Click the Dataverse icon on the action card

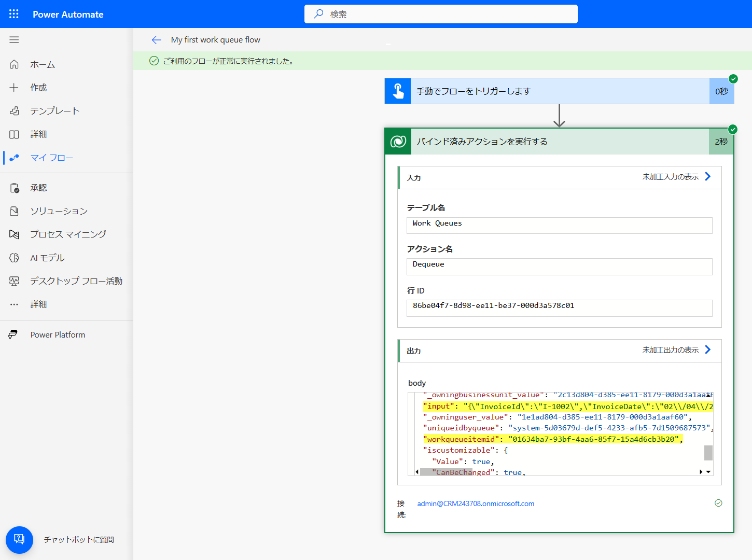click(398, 142)
